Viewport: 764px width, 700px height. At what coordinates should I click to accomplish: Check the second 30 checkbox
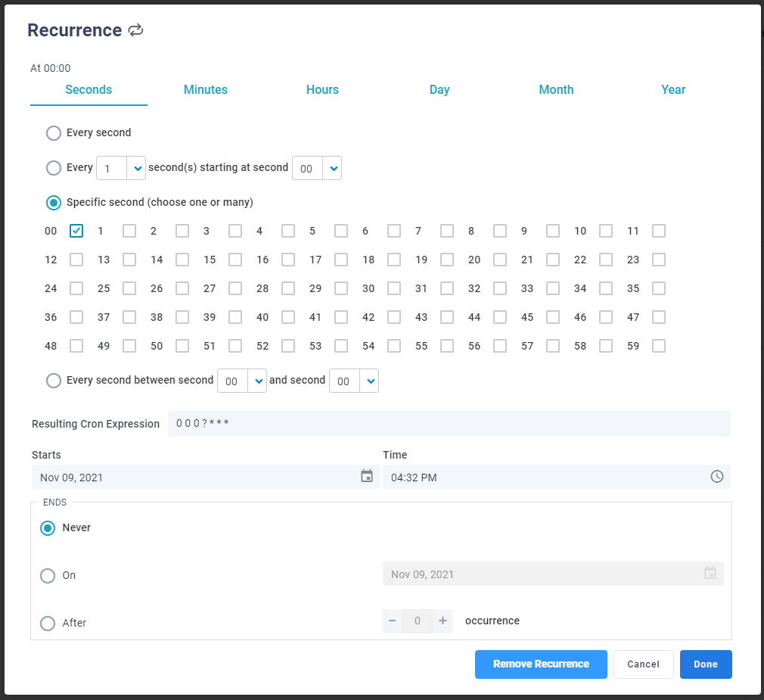(x=394, y=288)
